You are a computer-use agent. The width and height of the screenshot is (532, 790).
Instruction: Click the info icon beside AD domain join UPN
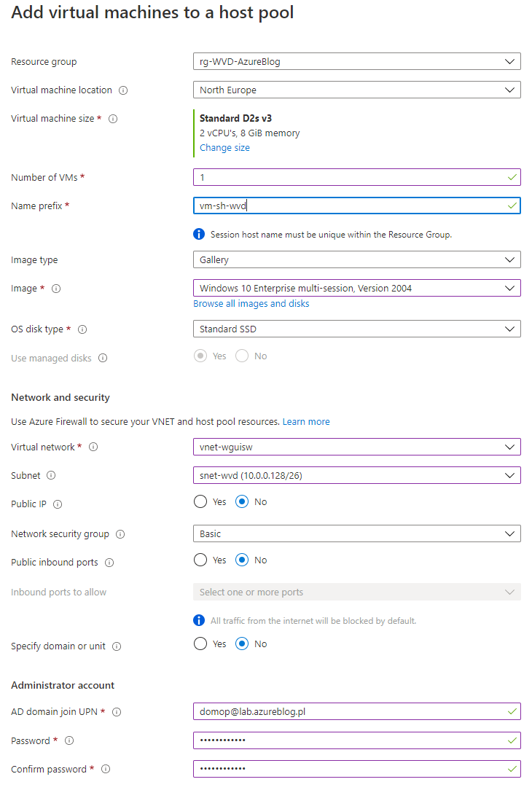[117, 712]
